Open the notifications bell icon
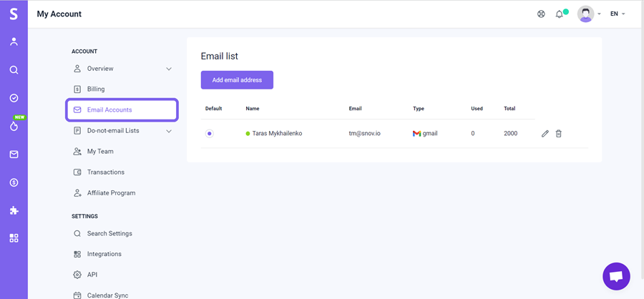644x299 pixels. (x=559, y=14)
